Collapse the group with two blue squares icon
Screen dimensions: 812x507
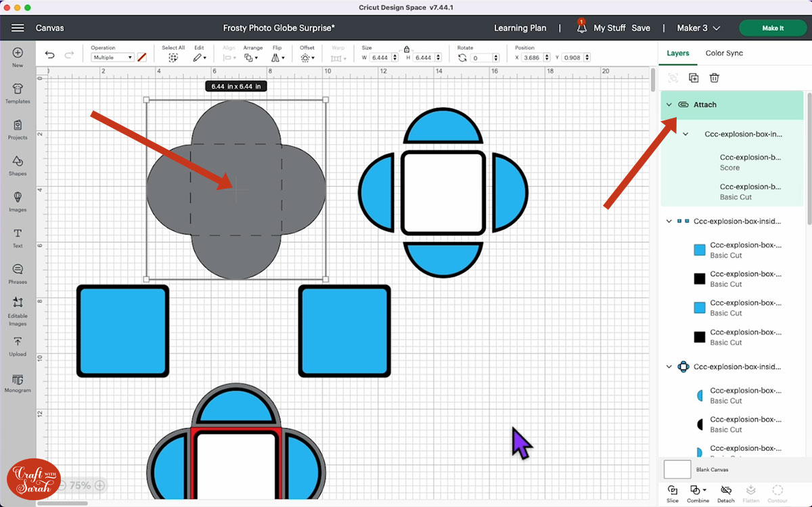pyautogui.click(x=669, y=221)
